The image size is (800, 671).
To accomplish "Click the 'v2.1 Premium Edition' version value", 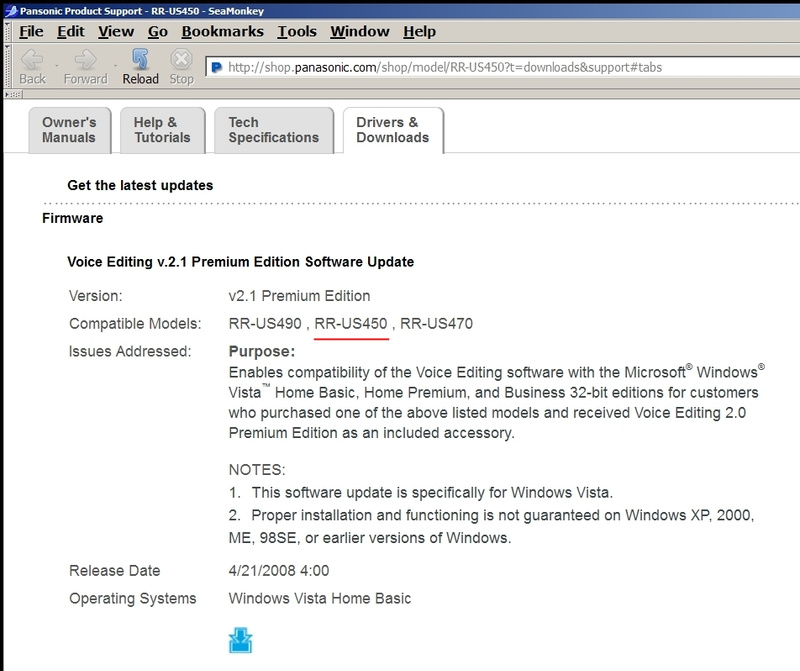I will pos(299,296).
